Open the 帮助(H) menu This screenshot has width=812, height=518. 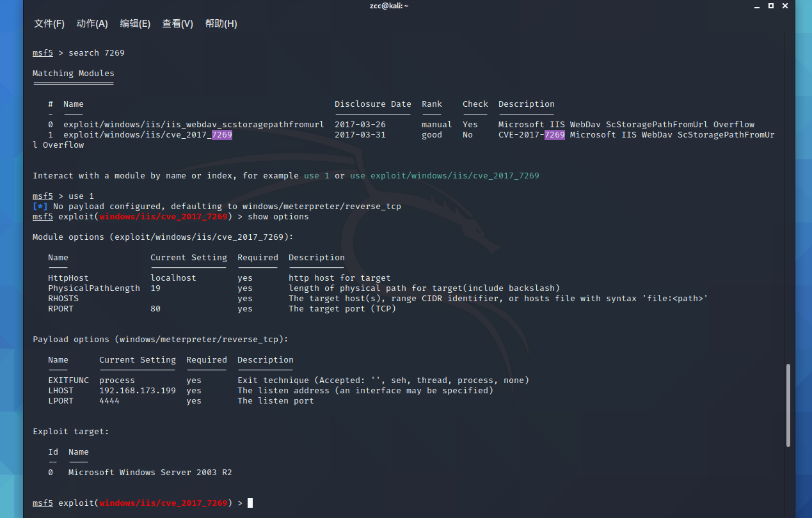[x=221, y=24]
